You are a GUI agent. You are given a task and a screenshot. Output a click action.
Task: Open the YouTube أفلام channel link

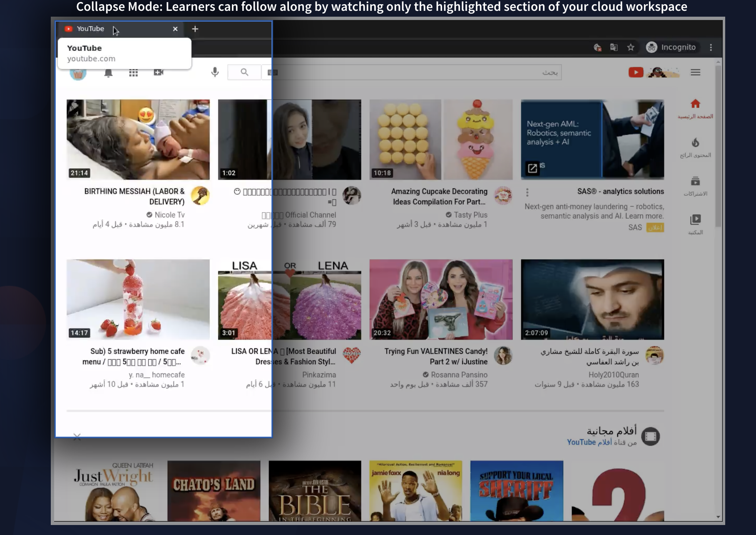tap(589, 442)
